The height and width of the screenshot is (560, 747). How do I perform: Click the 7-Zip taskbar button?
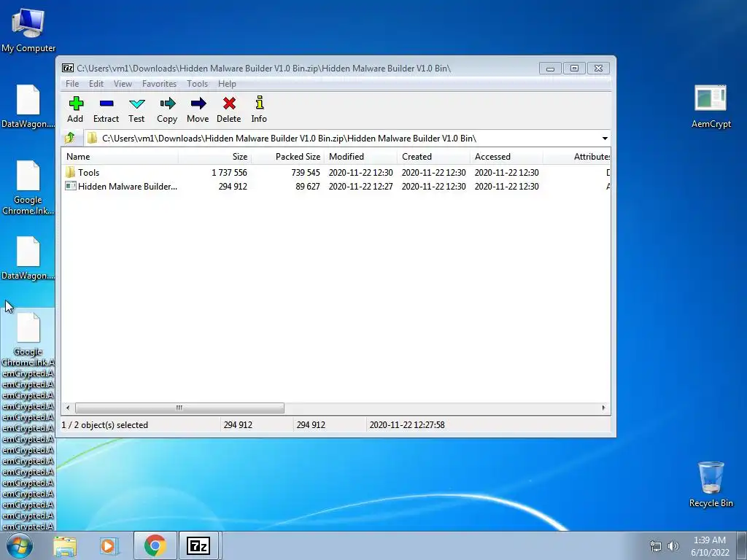point(198,545)
